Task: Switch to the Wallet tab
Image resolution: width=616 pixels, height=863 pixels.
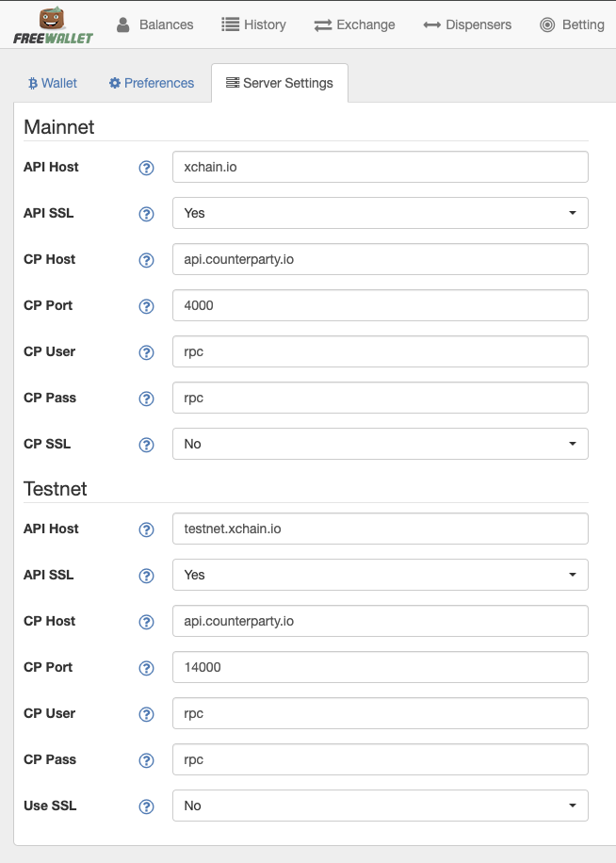Action: point(53,83)
